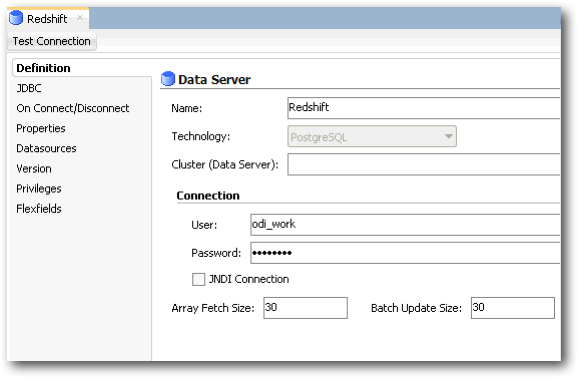
Task: Open the Privileges section
Action: [x=39, y=189]
